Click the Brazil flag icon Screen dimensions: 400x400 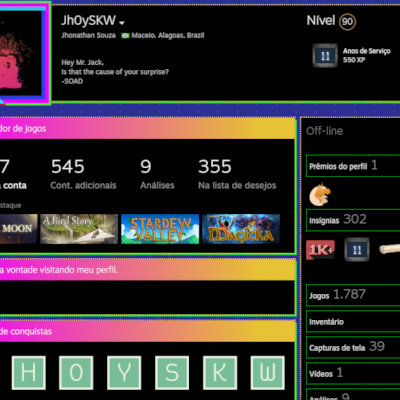pyautogui.click(x=125, y=35)
